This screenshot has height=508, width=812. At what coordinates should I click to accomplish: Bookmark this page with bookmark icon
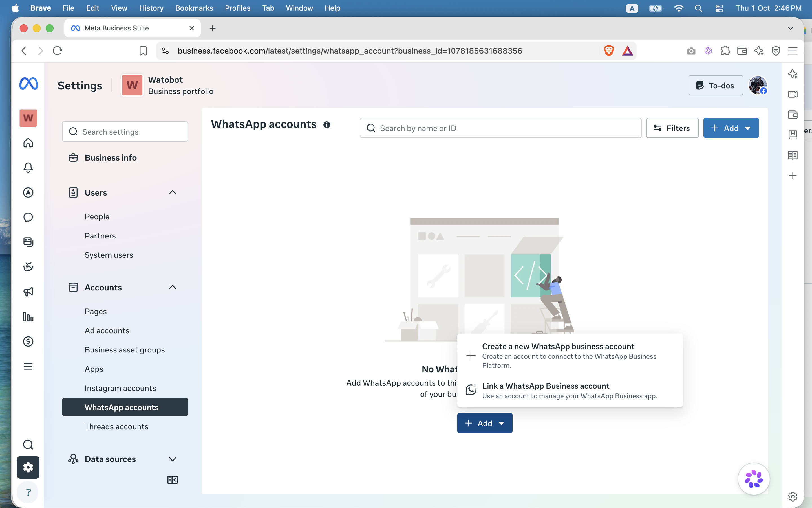coord(143,51)
